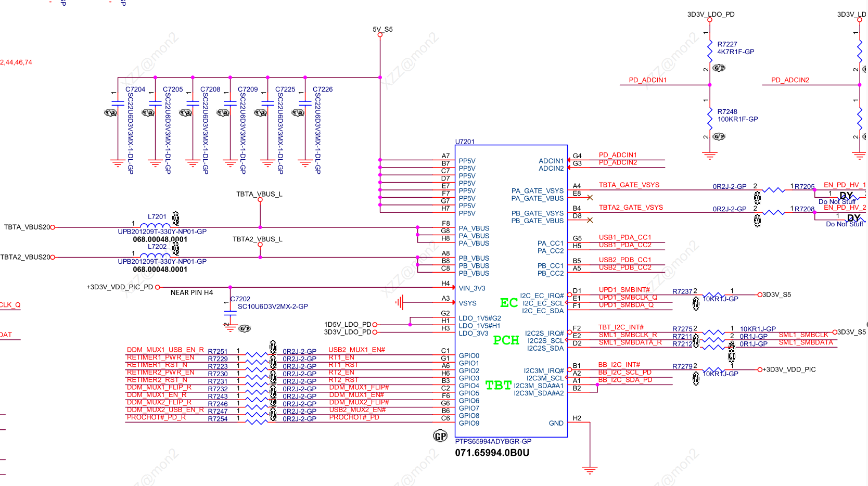Select the TBTA_GATE_VSYS net name

[x=629, y=185]
